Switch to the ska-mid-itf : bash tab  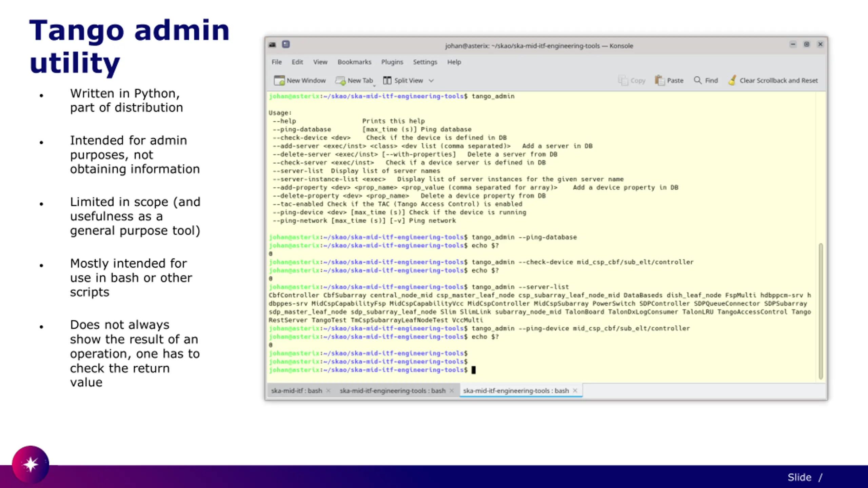point(296,391)
